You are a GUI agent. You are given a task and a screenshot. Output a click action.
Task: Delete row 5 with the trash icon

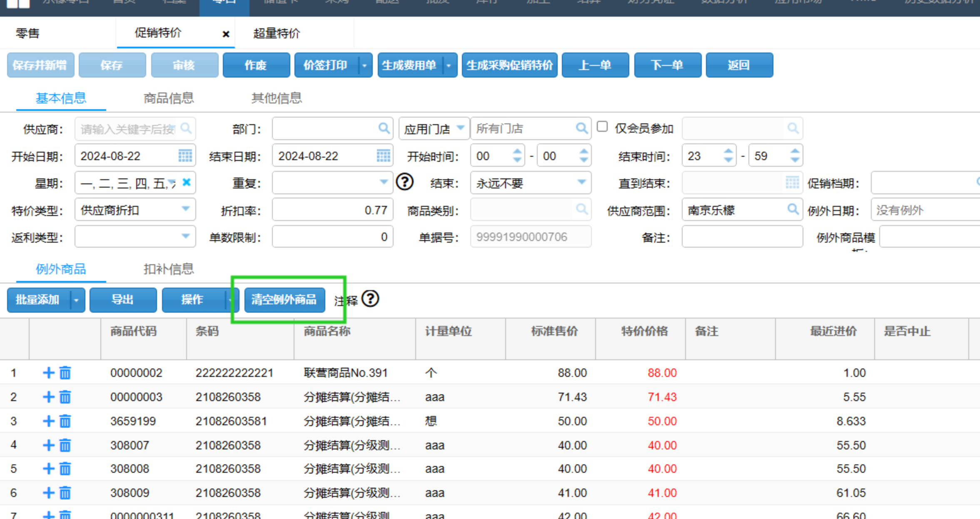click(65, 469)
